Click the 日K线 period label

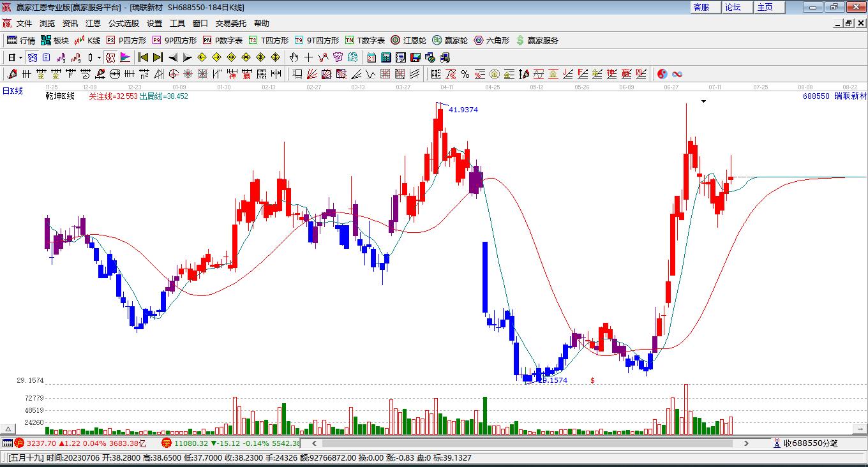pyautogui.click(x=12, y=91)
